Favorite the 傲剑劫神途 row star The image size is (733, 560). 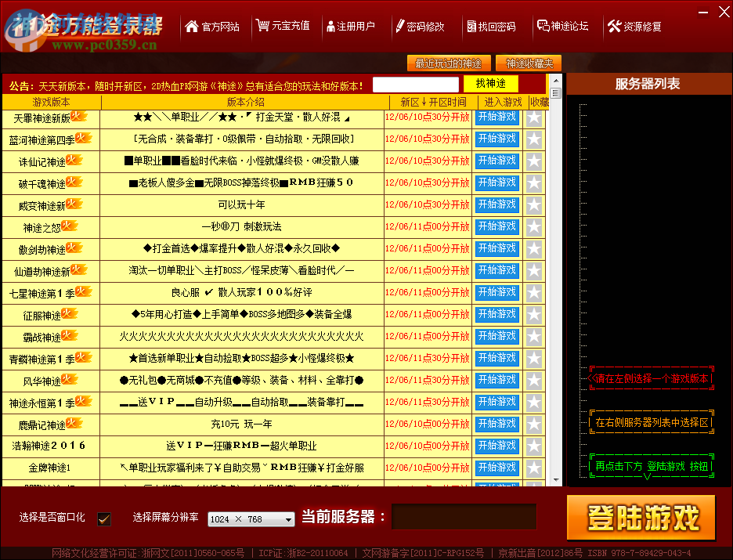coord(534,250)
